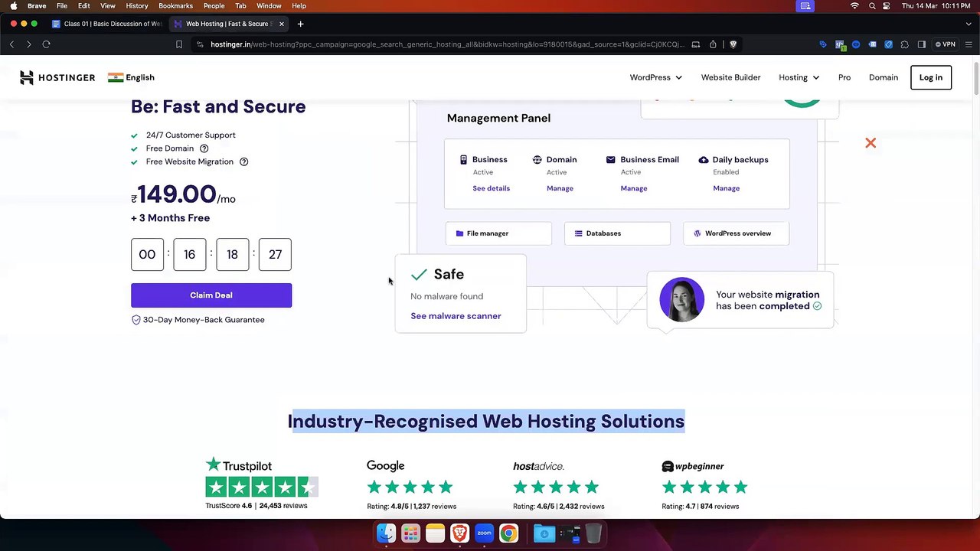This screenshot has height=551, width=980.
Task: Click the File manager button
Action: 498,233
